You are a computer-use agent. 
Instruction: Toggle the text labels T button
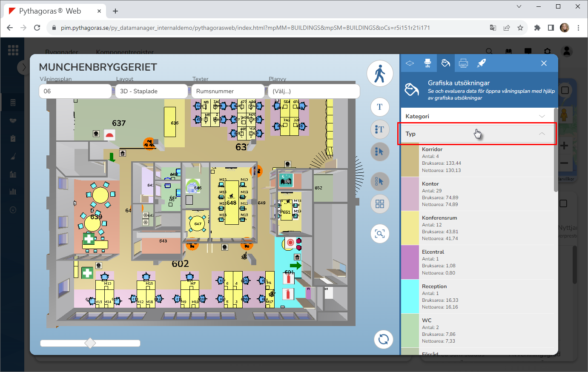(x=380, y=107)
